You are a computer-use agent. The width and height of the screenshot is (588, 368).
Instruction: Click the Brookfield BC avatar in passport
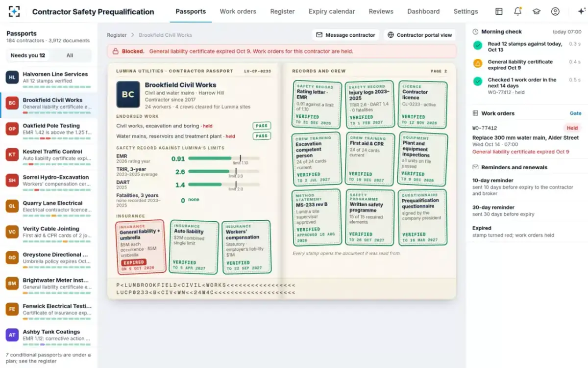[128, 94]
